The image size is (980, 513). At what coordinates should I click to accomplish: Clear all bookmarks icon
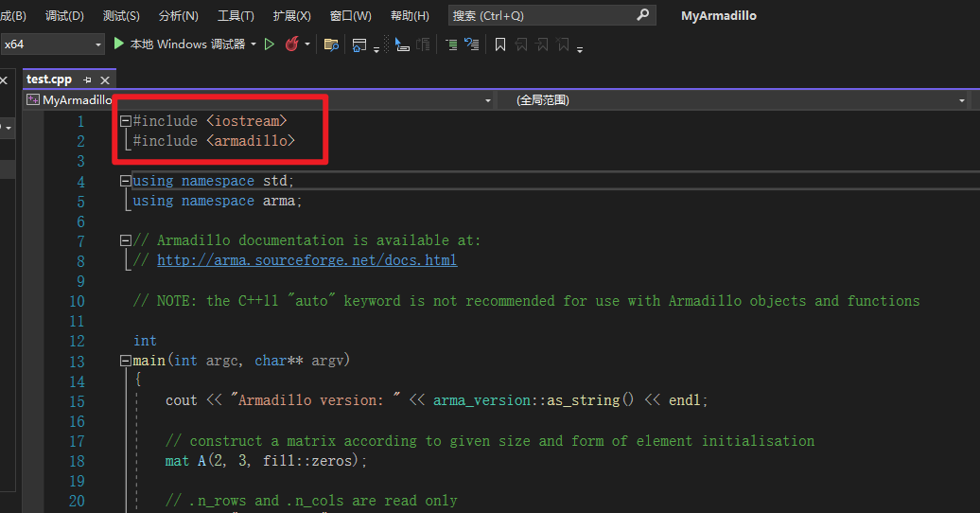click(x=563, y=44)
